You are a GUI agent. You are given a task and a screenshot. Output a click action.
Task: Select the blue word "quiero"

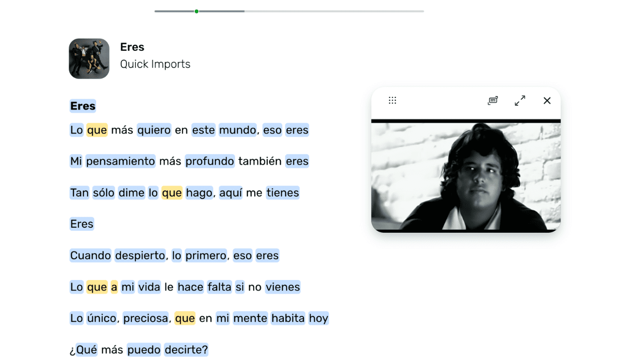[x=154, y=130]
